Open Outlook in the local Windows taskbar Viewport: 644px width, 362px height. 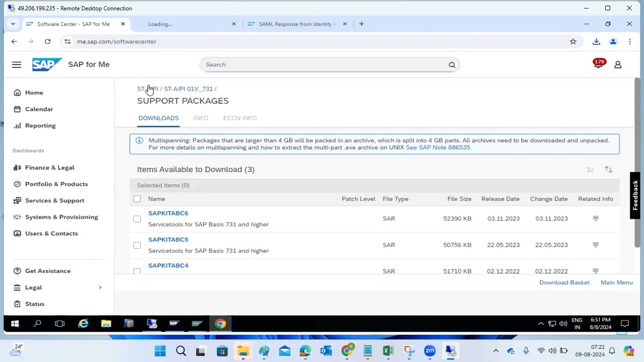[x=326, y=351]
